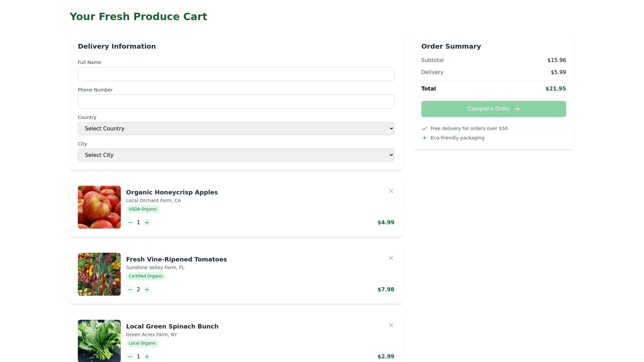This screenshot has width=644, height=362.
Task: Increase Honeycrisp Apples quantity with plus
Action: tap(147, 223)
